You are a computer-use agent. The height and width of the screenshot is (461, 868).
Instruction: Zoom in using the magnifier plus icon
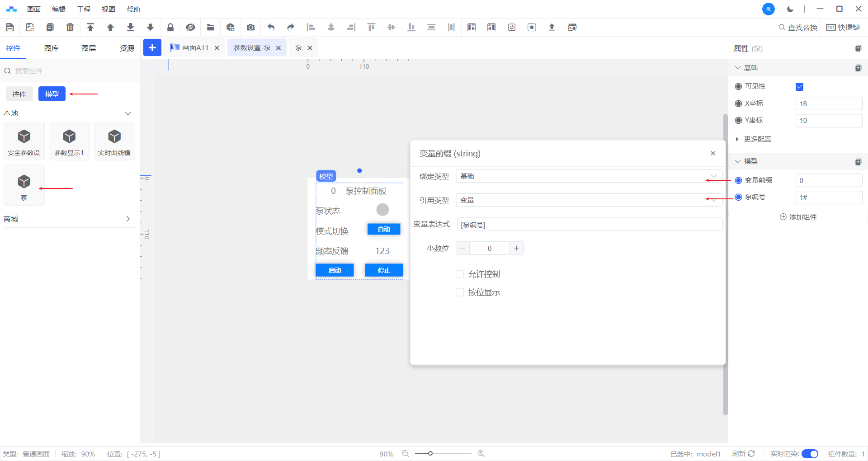click(481, 453)
